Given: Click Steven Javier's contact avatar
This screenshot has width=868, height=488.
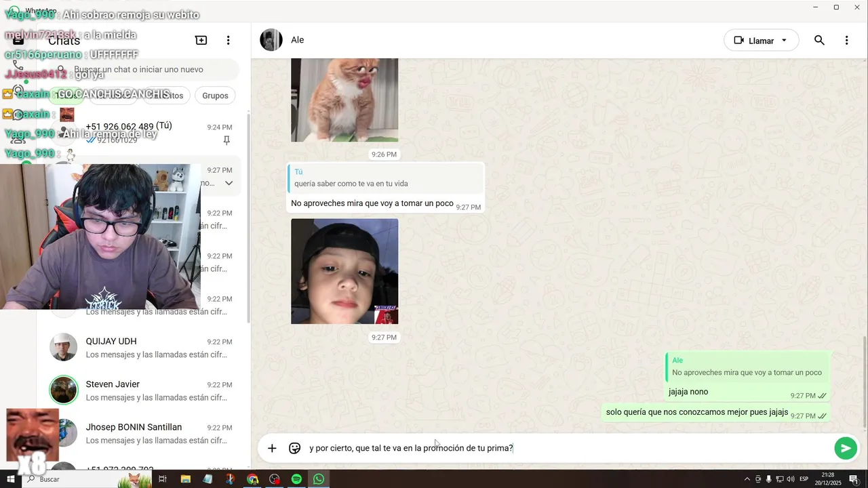Looking at the screenshot, I should (63, 390).
